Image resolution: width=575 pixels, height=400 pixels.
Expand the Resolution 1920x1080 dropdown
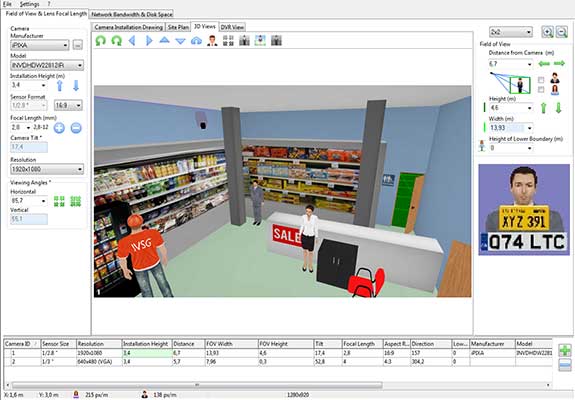point(47,169)
